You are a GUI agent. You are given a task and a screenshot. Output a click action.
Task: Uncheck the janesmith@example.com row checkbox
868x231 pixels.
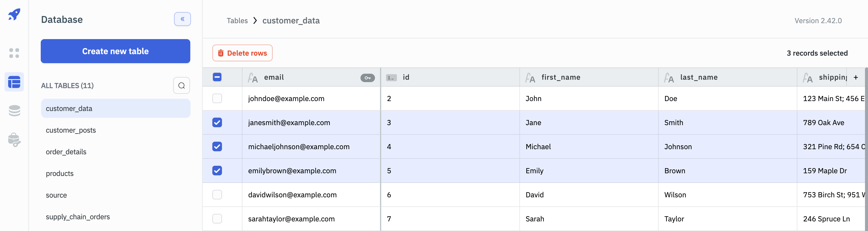[217, 123]
